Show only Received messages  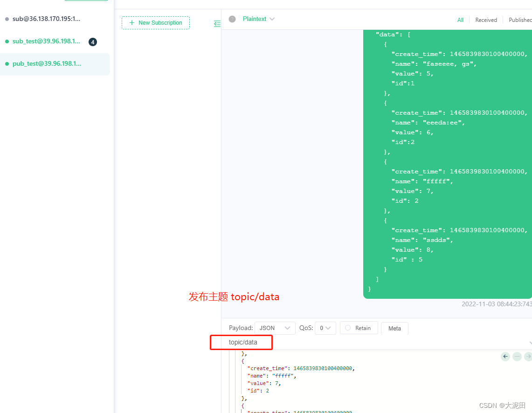[x=486, y=20]
